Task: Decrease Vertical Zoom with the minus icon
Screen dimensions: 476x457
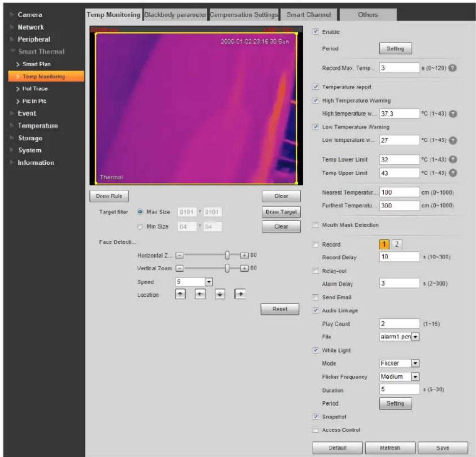Action: pyautogui.click(x=180, y=268)
